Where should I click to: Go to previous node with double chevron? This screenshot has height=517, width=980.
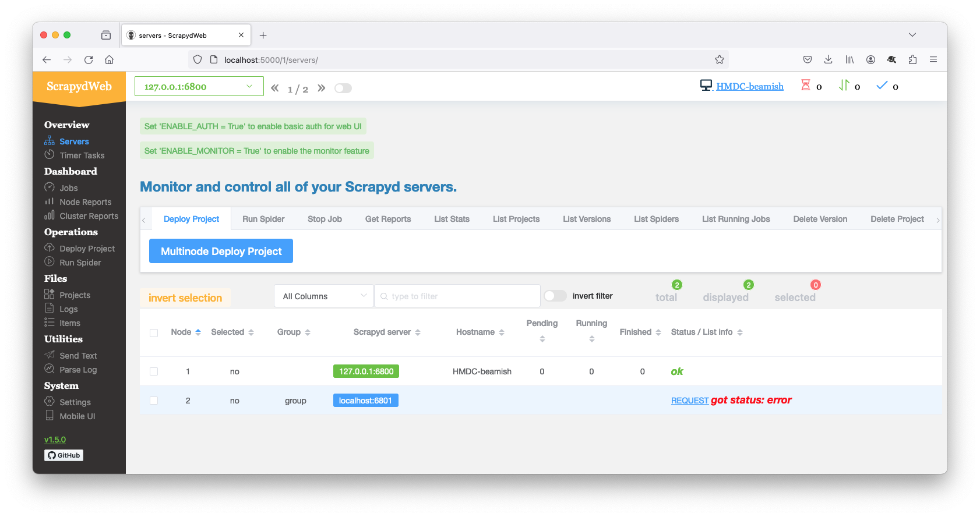click(x=275, y=88)
